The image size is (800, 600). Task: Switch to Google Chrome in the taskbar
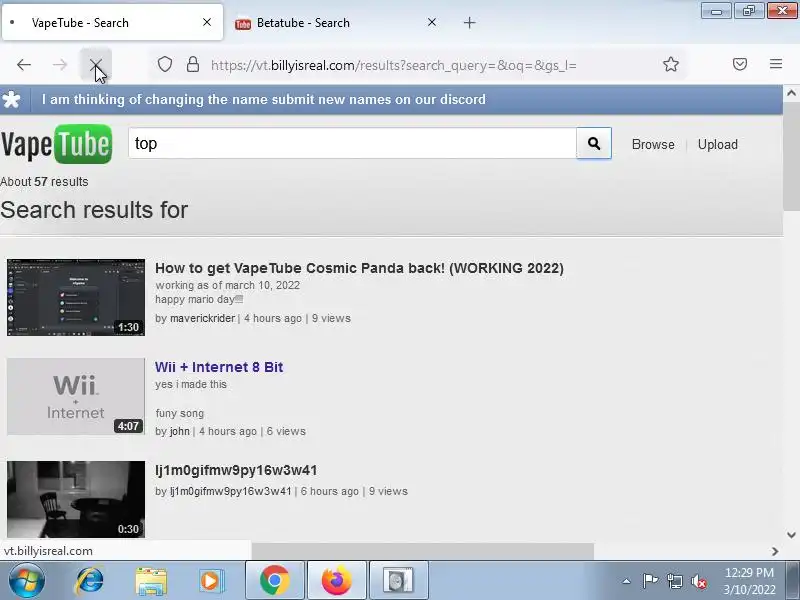coord(275,581)
